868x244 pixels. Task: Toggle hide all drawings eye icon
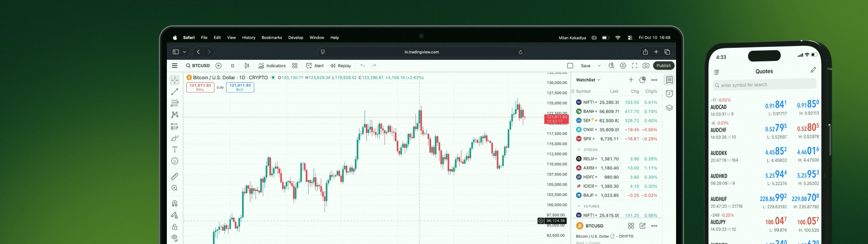coord(175,238)
